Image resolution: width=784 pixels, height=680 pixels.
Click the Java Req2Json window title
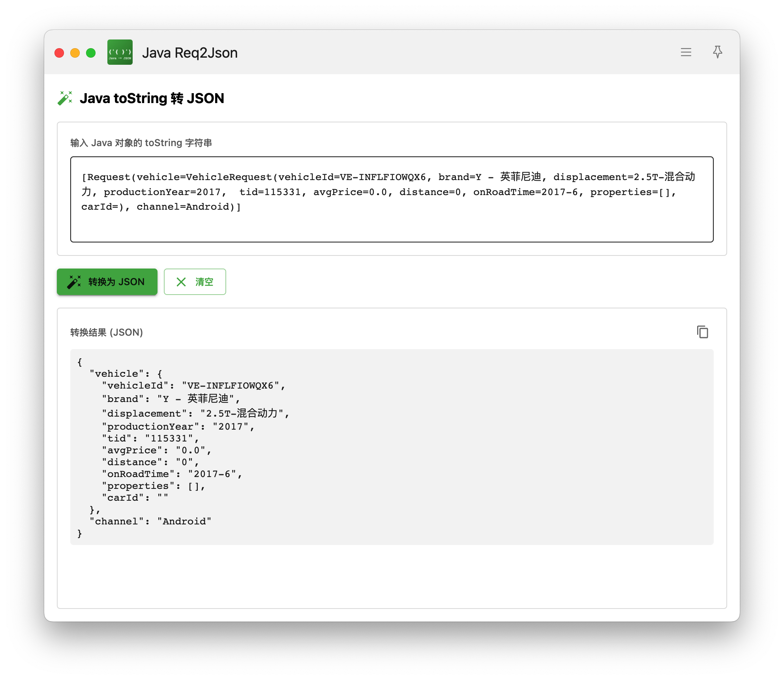point(190,53)
